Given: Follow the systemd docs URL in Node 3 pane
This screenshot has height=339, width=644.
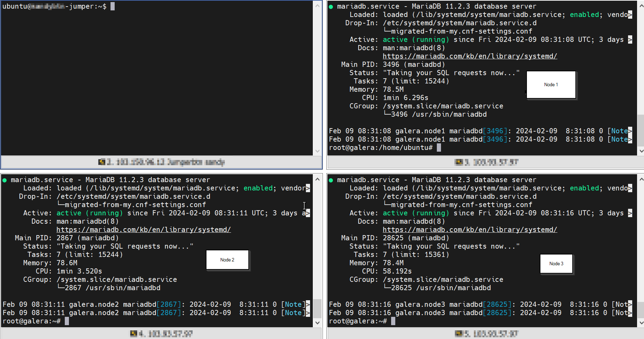Looking at the screenshot, I should point(470,230).
